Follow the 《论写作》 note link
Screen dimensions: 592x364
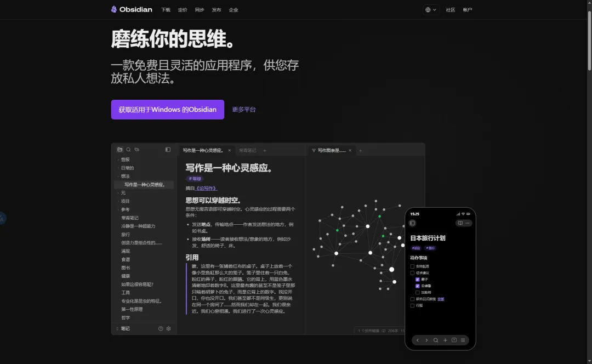[x=206, y=188]
